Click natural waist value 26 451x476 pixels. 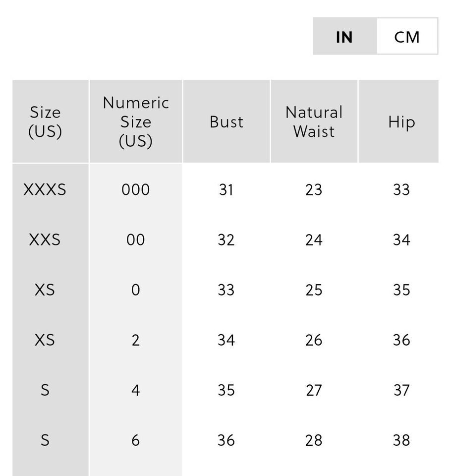coord(314,340)
